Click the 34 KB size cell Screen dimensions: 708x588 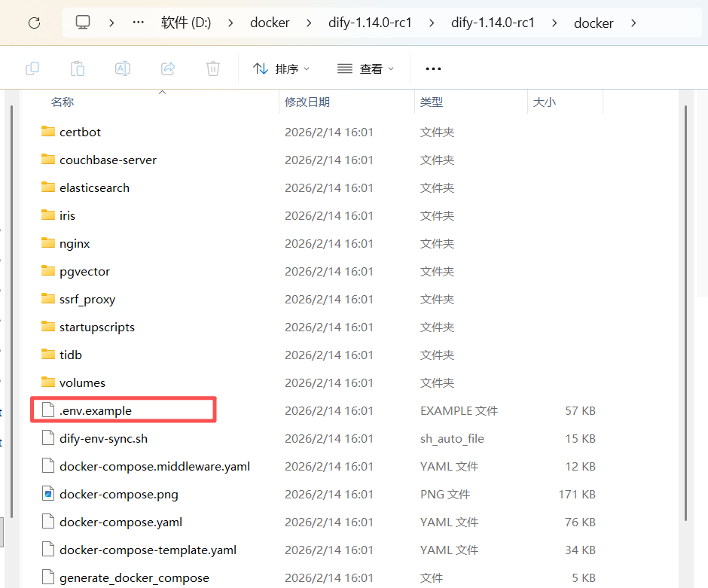pyautogui.click(x=580, y=550)
